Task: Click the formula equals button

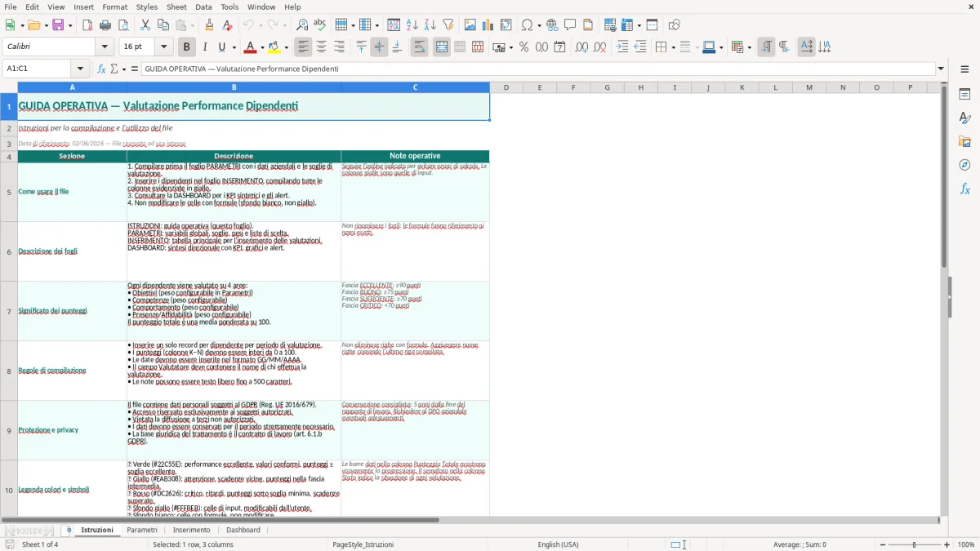Action: click(x=134, y=69)
